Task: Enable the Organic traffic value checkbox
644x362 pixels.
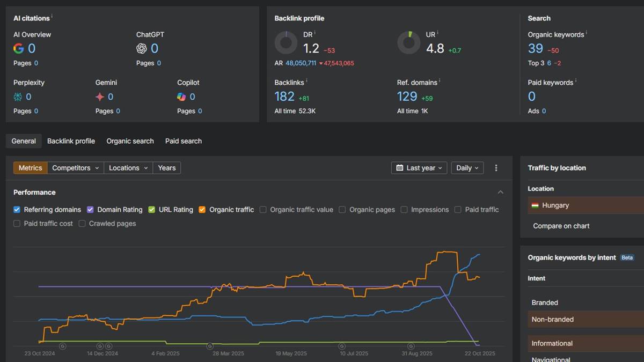Action: point(263,209)
